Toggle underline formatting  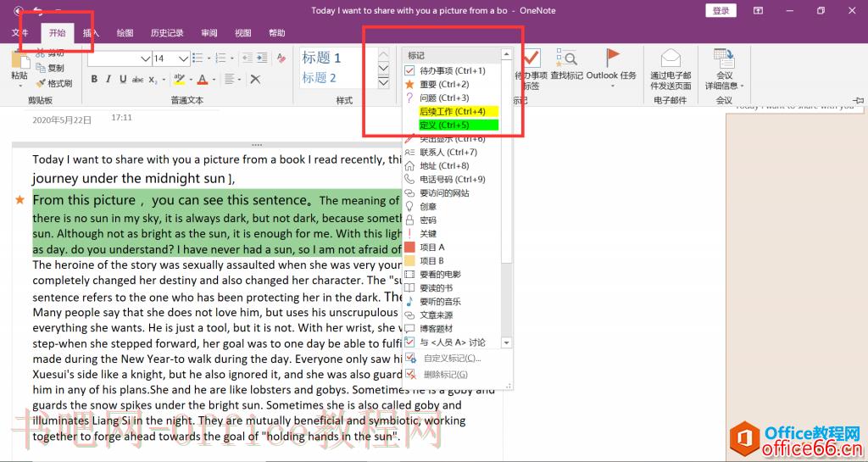tap(123, 79)
